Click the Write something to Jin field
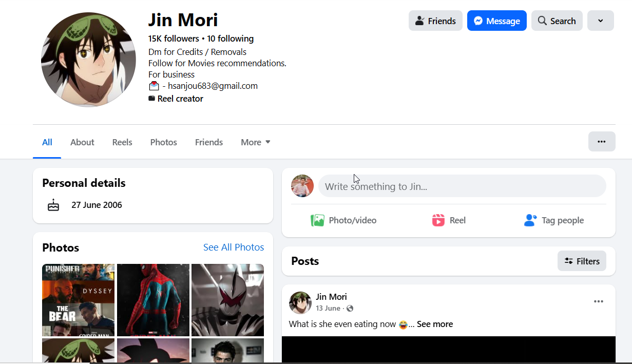This screenshot has width=632, height=364. click(x=462, y=186)
